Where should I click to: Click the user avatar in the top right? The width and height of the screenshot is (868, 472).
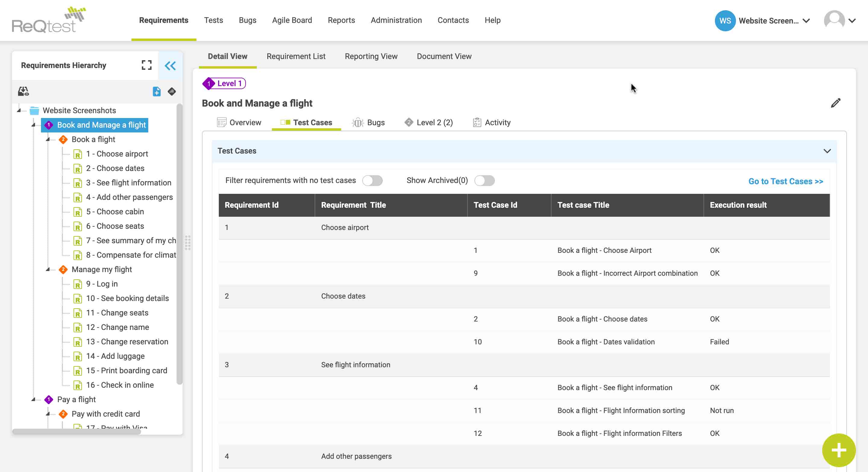point(834,20)
